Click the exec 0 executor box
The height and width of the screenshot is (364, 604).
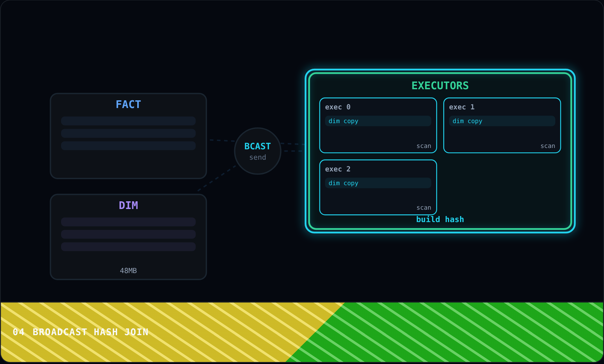[x=378, y=125]
